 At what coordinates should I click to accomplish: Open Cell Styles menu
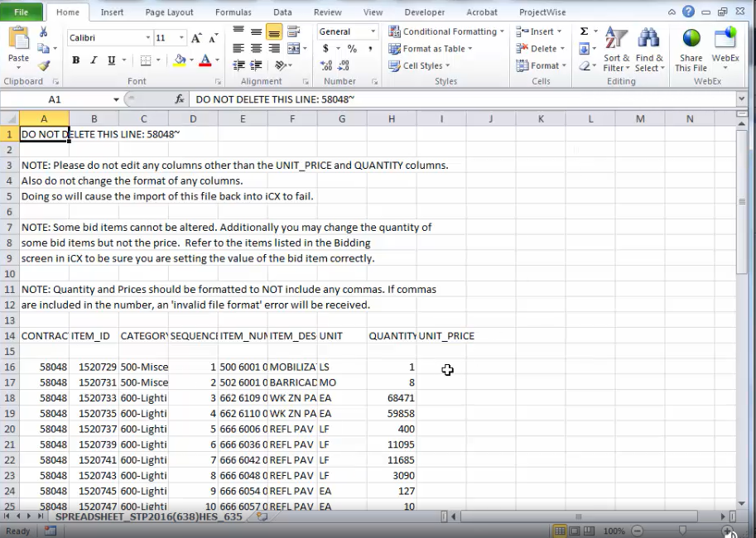[419, 65]
